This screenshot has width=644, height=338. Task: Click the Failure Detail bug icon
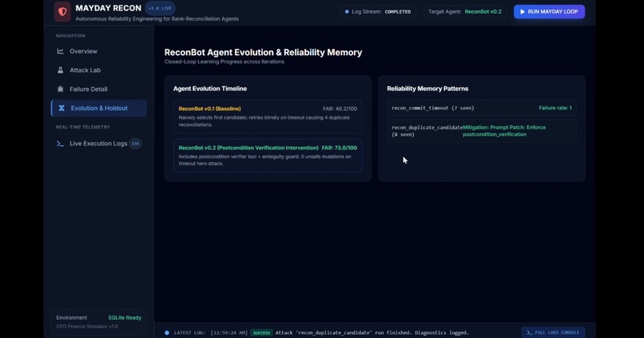pyautogui.click(x=61, y=89)
